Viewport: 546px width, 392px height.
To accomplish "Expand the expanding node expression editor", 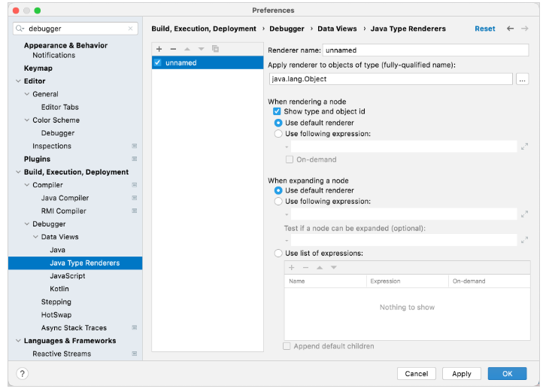I will [524, 214].
